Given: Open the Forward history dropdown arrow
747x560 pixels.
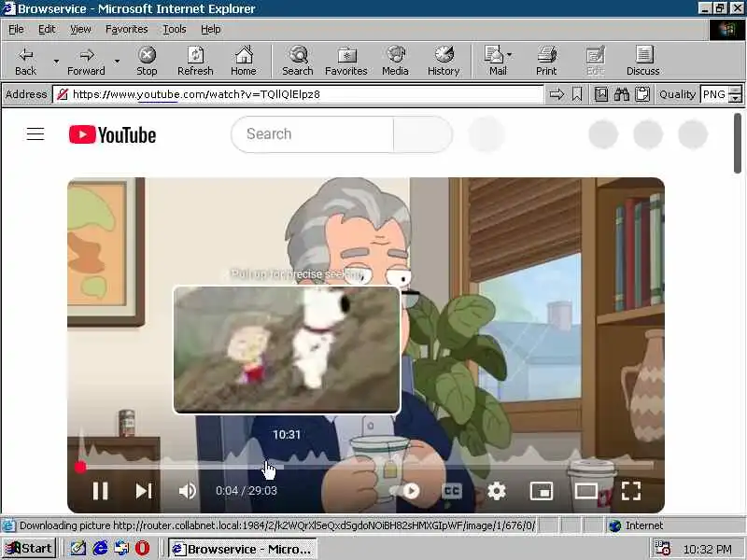Looking at the screenshot, I should (x=117, y=62).
